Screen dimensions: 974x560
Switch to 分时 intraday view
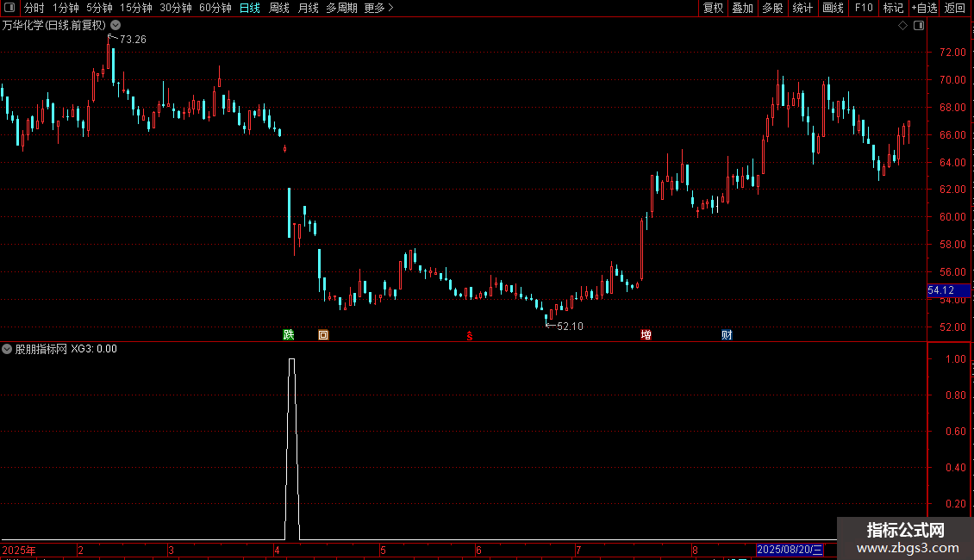click(34, 8)
